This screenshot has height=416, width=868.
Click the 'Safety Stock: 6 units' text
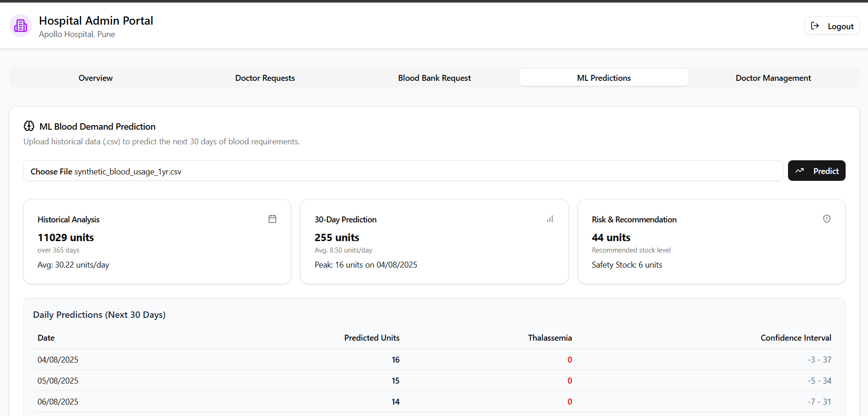(x=627, y=265)
